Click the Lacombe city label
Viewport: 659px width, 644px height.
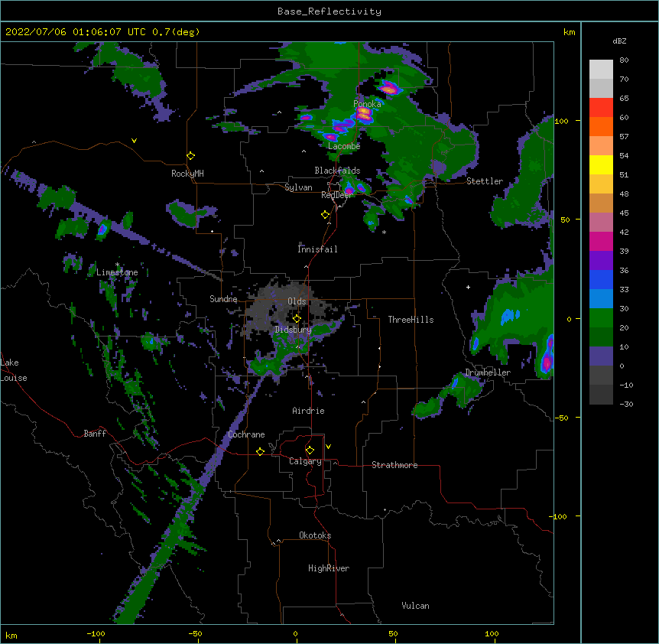(x=344, y=146)
